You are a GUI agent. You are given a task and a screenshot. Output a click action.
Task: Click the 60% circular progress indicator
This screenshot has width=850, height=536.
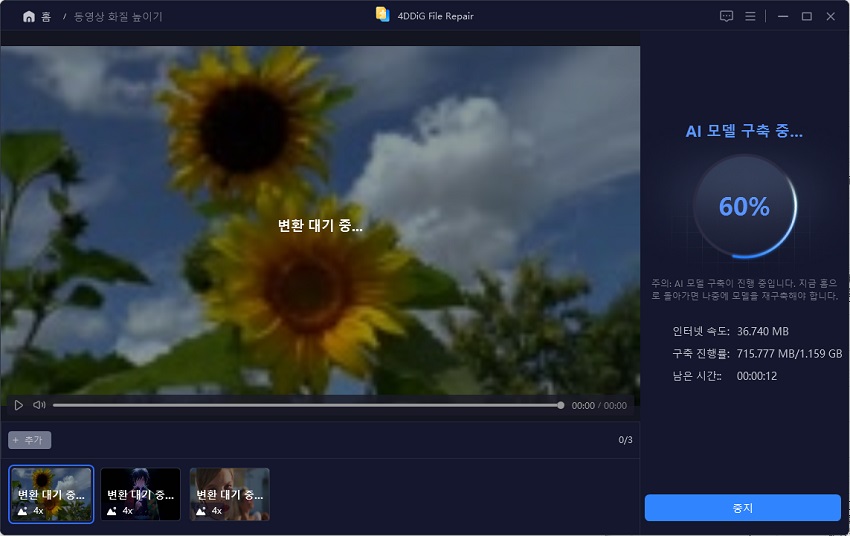[744, 206]
